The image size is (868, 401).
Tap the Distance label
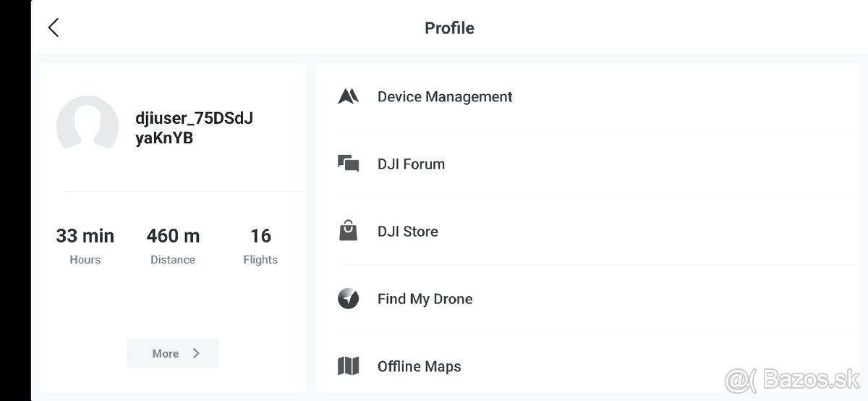click(x=173, y=260)
